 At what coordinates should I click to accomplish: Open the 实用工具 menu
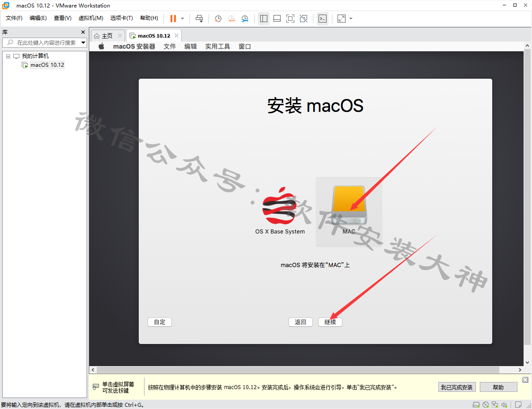pos(217,46)
